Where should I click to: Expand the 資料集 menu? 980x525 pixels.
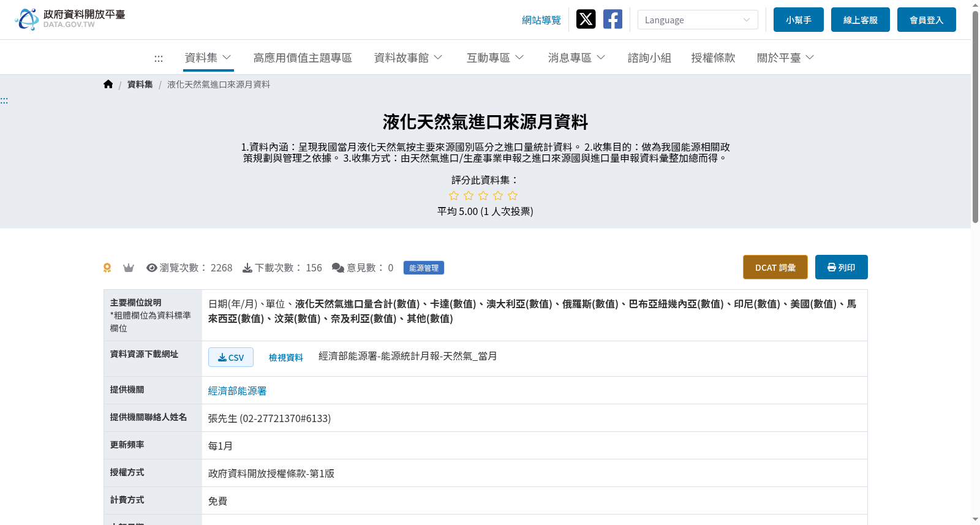[x=208, y=58]
